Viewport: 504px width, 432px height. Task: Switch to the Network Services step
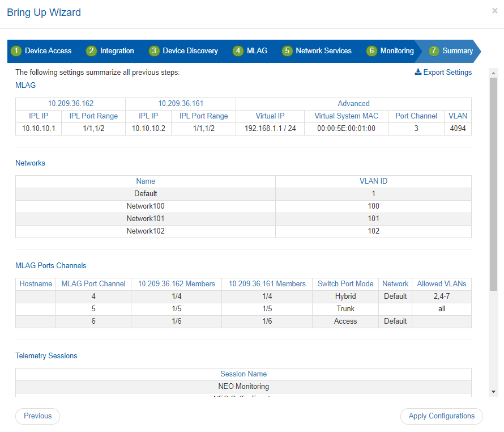pos(323,51)
